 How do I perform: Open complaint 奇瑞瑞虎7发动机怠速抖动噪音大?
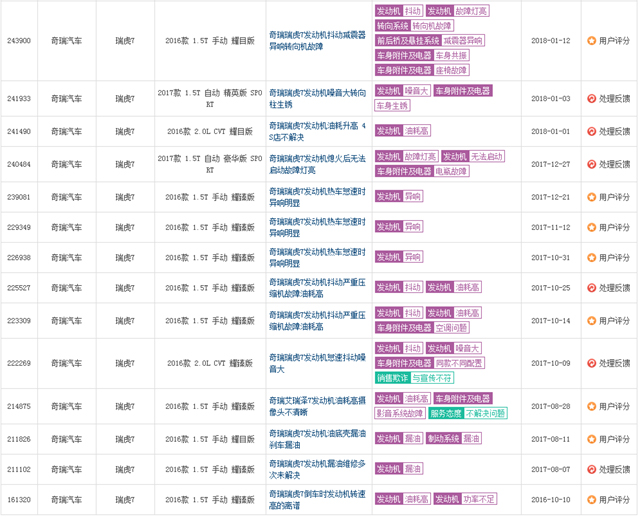pos(317,363)
